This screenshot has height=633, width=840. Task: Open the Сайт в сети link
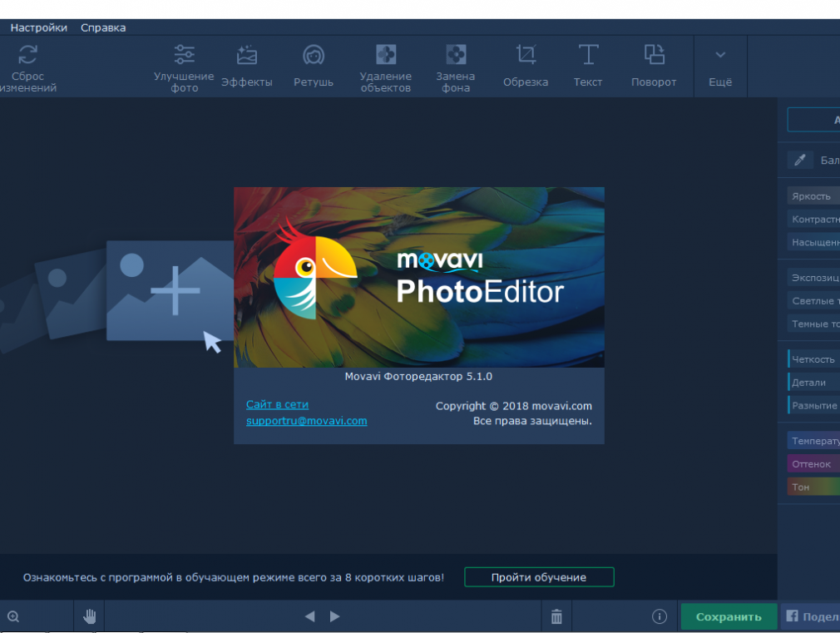tap(277, 404)
